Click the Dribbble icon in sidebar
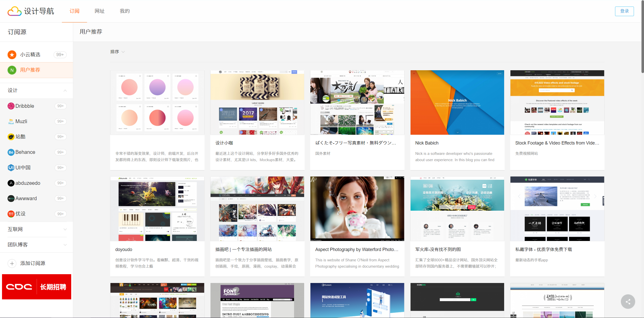 click(x=11, y=106)
